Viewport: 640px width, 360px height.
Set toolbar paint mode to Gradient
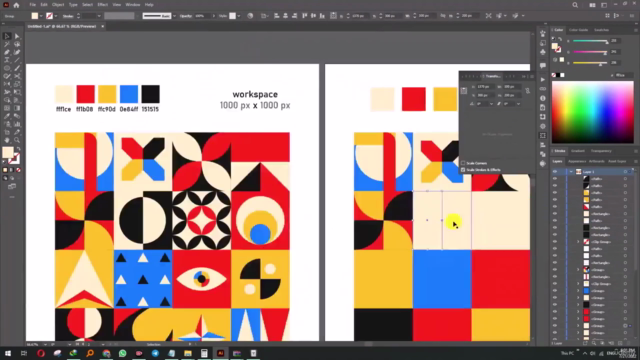point(11,170)
